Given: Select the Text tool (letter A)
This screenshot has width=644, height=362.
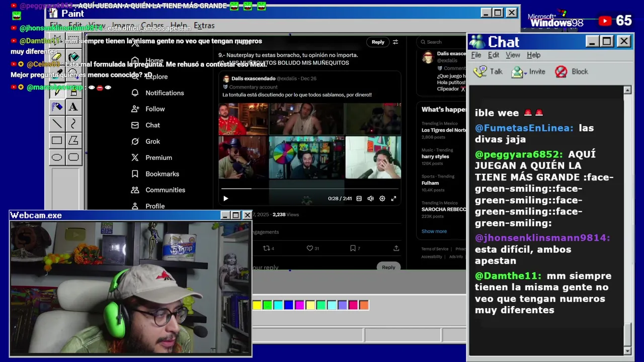Looking at the screenshot, I should 73,107.
